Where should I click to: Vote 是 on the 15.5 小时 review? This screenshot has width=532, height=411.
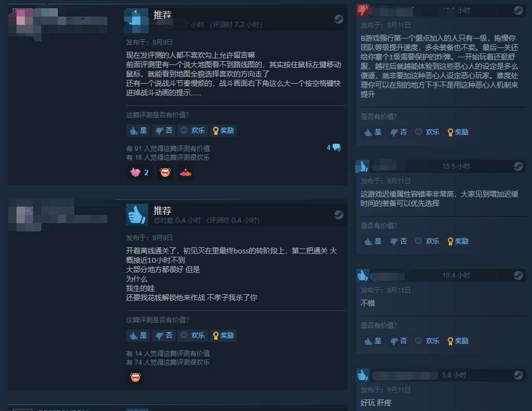pyautogui.click(x=372, y=241)
